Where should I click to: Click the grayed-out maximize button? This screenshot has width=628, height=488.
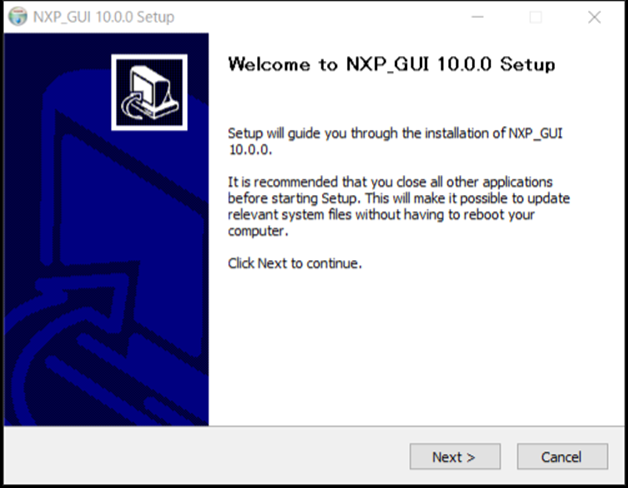pos(536,17)
